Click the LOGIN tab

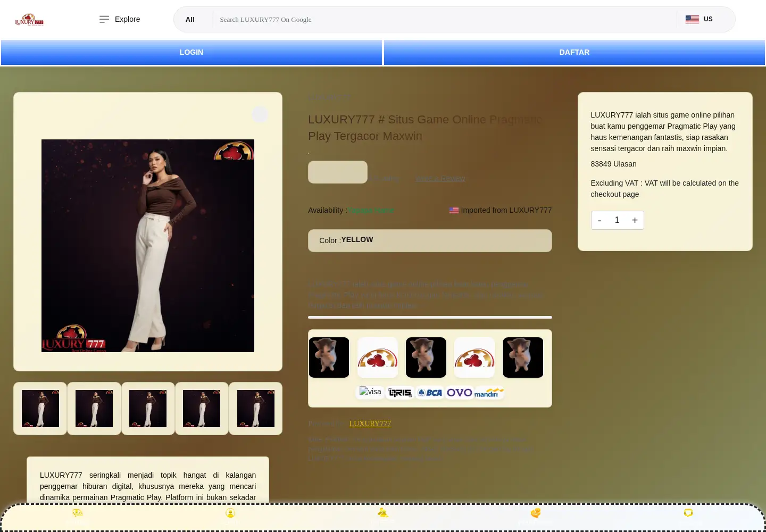point(191,52)
